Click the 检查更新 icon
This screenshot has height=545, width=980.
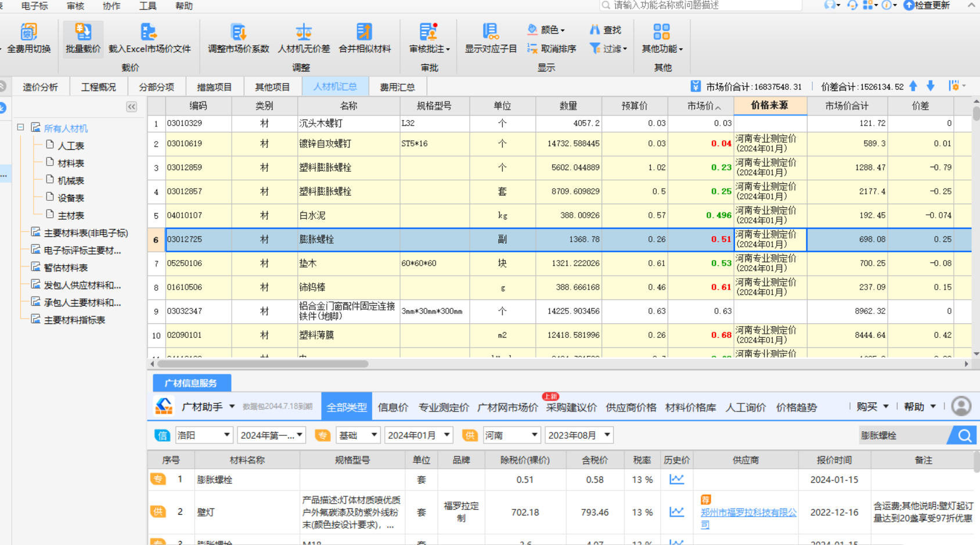click(x=927, y=5)
